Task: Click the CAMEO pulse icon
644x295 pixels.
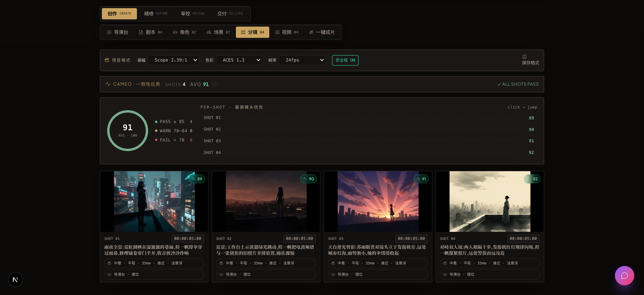Action: point(108,84)
